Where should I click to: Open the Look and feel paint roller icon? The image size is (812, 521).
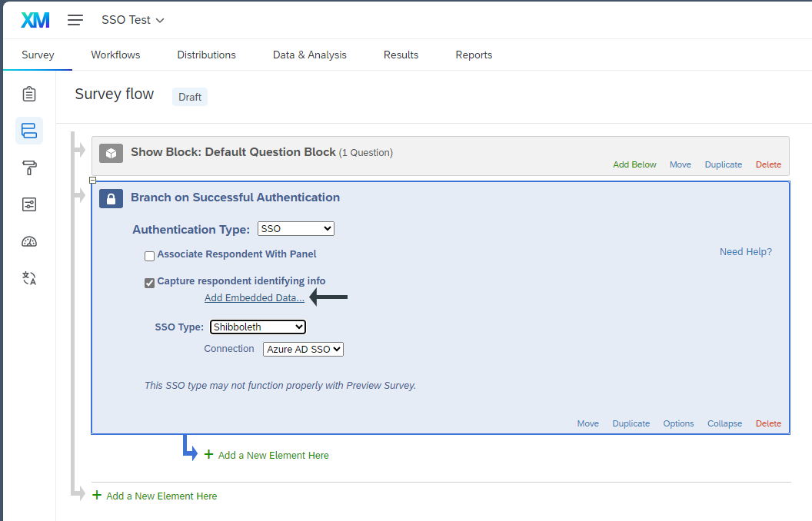pos(29,168)
